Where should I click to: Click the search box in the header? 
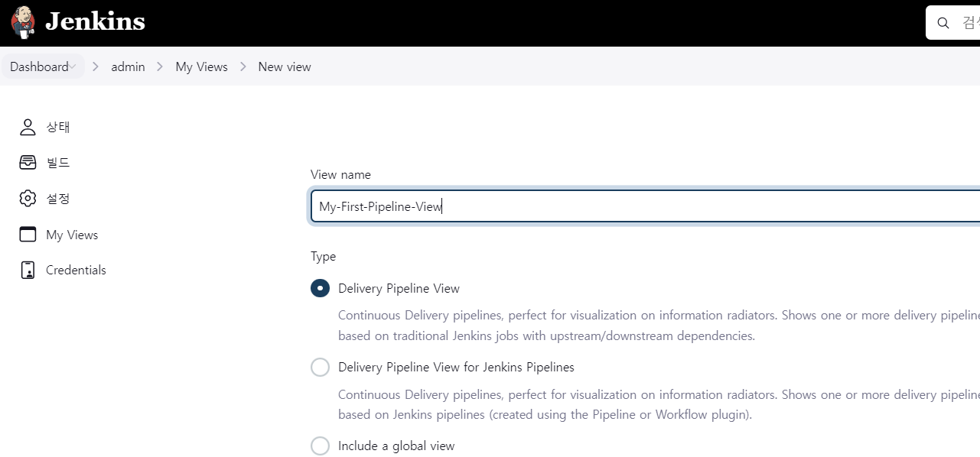[953, 23]
